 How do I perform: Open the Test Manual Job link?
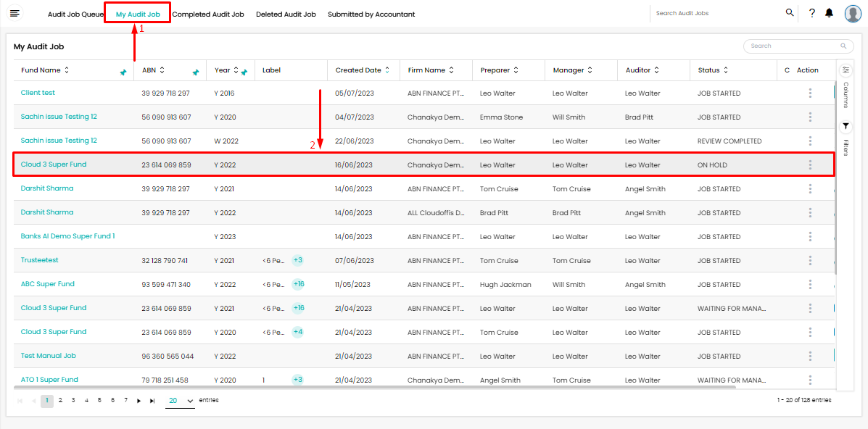coord(48,356)
